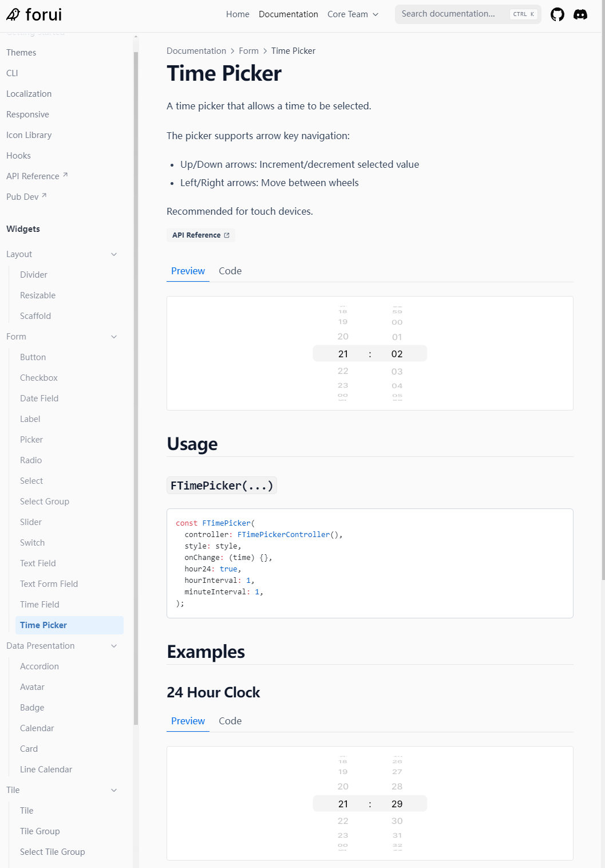This screenshot has height=868, width=605.
Task: Click the forui logo
Action: [34, 14]
